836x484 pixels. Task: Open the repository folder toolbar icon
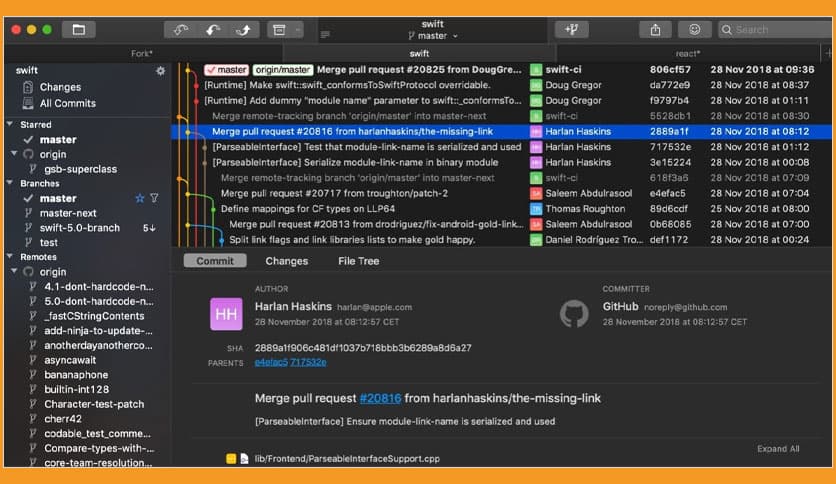[78, 29]
